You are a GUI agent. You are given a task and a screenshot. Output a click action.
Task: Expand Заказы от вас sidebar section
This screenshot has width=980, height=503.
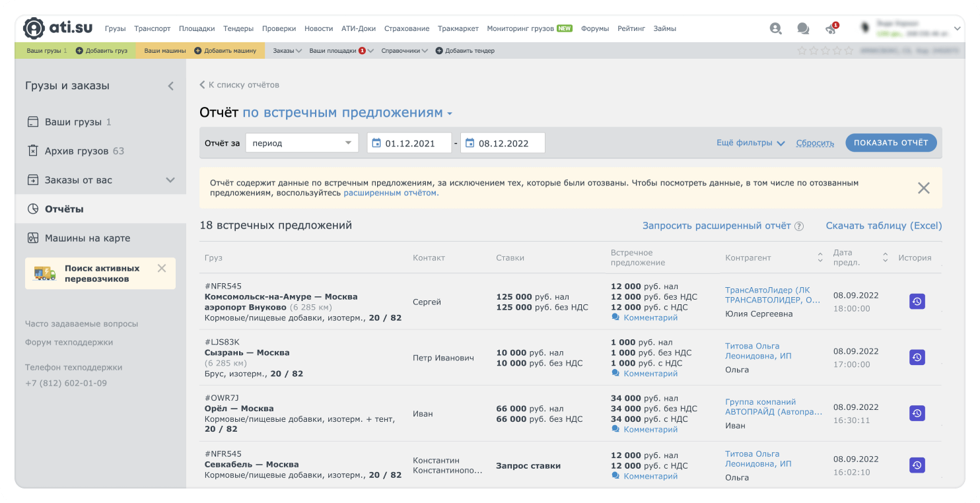170,180
